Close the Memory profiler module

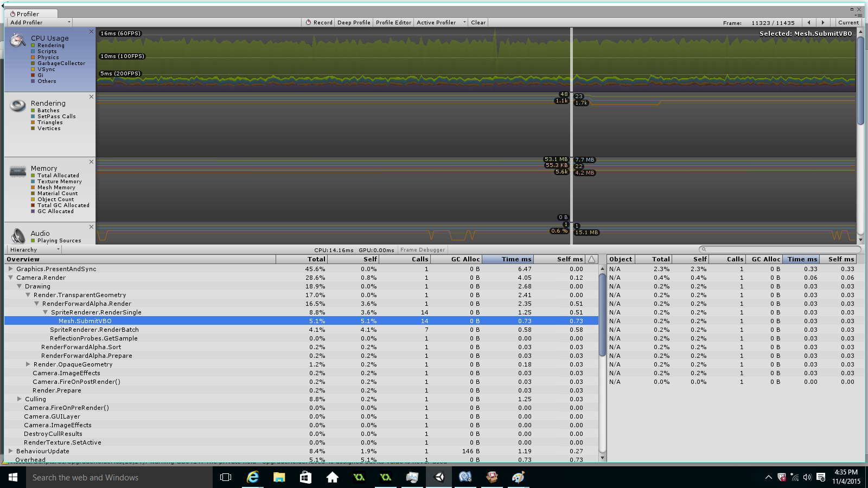91,162
